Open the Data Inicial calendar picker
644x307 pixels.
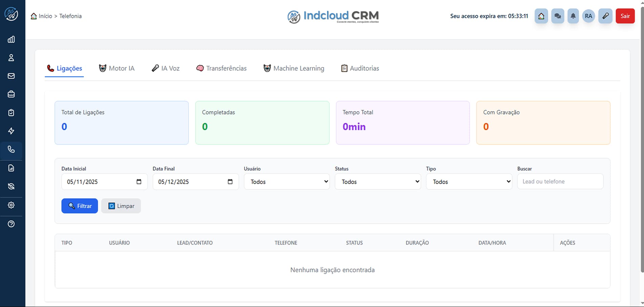[x=139, y=182]
